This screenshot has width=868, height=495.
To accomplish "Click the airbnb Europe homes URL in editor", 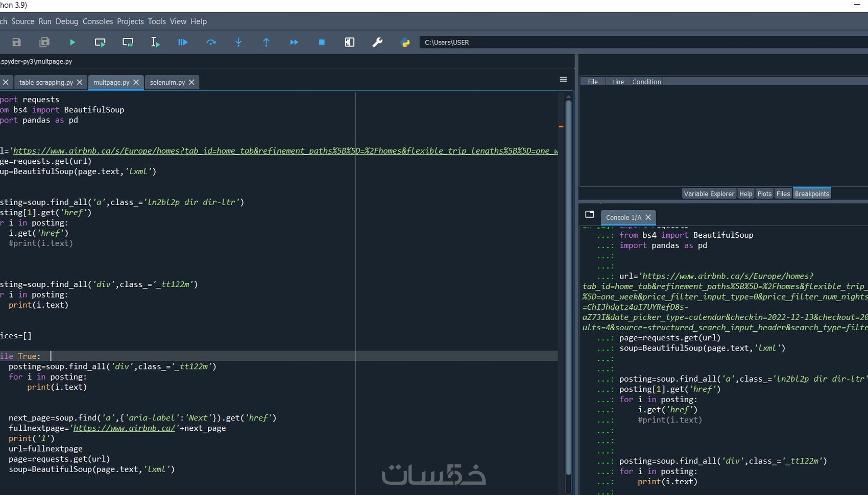I will [x=285, y=151].
